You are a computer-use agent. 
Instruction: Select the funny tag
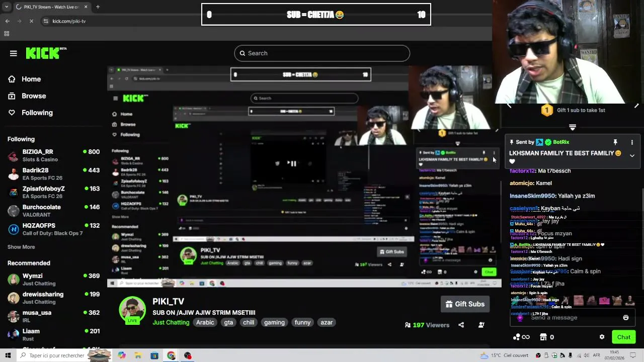click(302, 322)
